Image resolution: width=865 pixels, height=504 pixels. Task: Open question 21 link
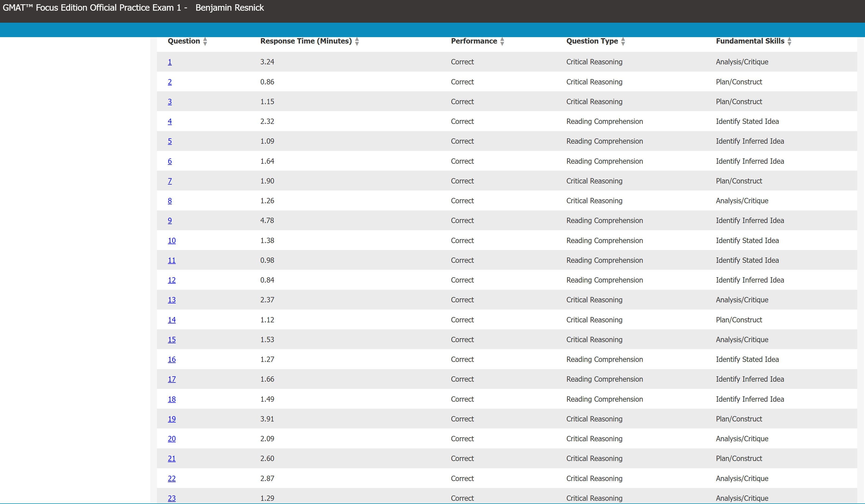172,459
